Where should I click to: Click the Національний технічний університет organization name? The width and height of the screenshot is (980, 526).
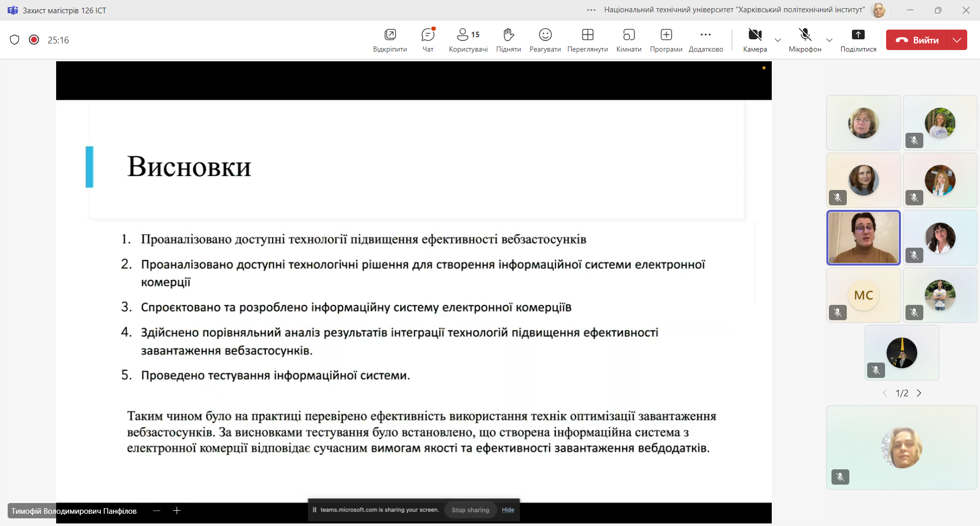point(734,10)
